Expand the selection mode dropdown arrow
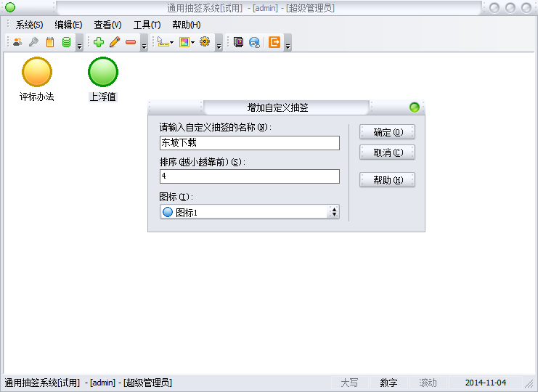 pos(172,43)
